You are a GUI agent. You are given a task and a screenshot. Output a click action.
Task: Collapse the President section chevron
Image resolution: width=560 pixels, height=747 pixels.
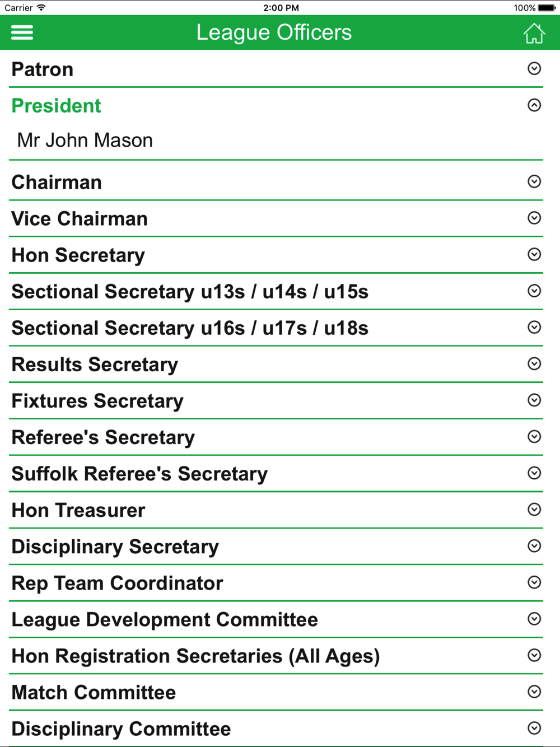click(x=534, y=105)
